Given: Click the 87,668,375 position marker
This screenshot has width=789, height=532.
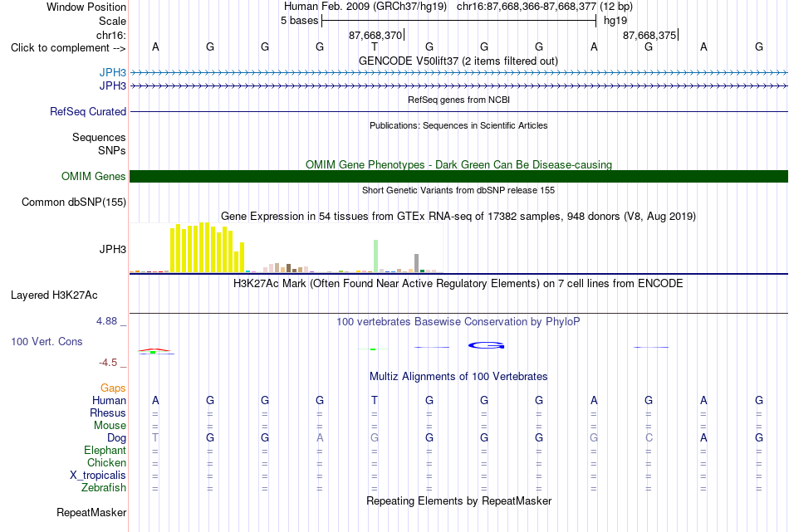Looking at the screenshot, I should point(649,35).
